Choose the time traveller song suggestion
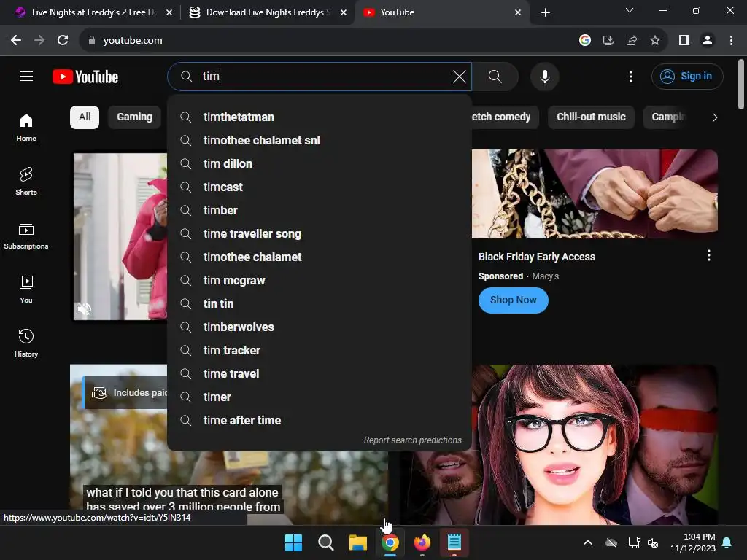 coord(320,234)
